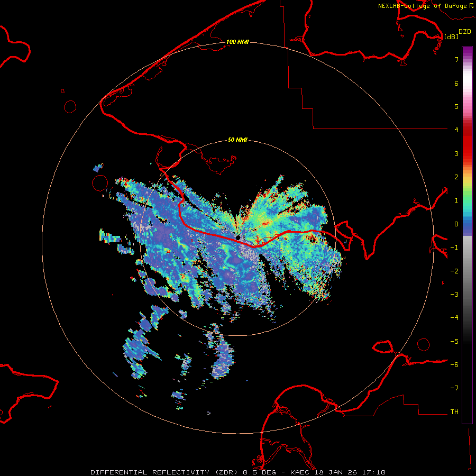Viewport: 476px width, 476px height.
Task: Click the TH threshold label on the scale
Action: (454, 412)
